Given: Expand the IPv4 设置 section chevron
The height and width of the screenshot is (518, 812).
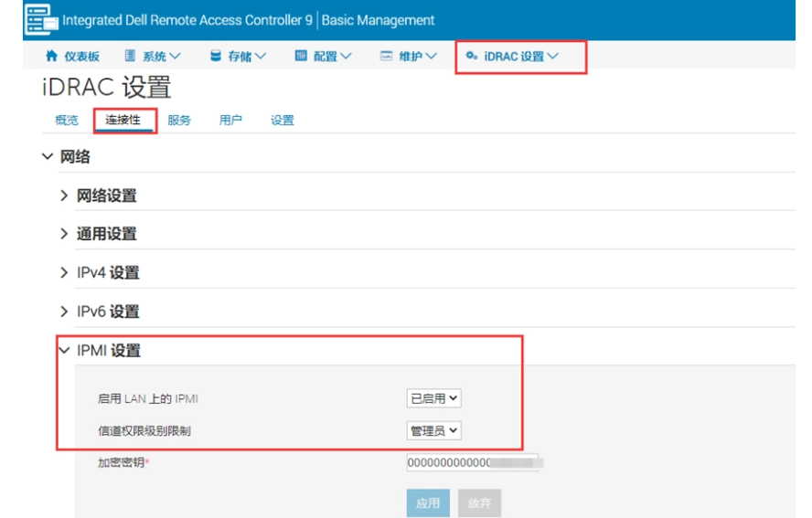Looking at the screenshot, I should point(64,273).
